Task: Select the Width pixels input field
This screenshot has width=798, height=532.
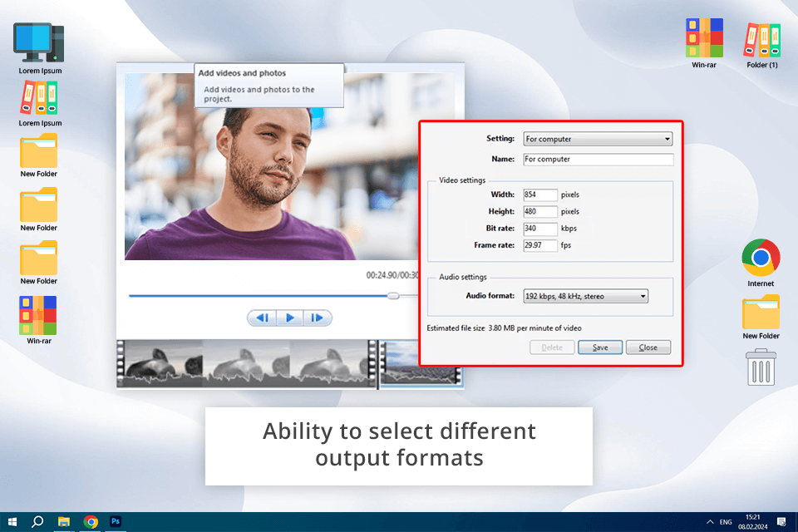Action: pyautogui.click(x=540, y=195)
